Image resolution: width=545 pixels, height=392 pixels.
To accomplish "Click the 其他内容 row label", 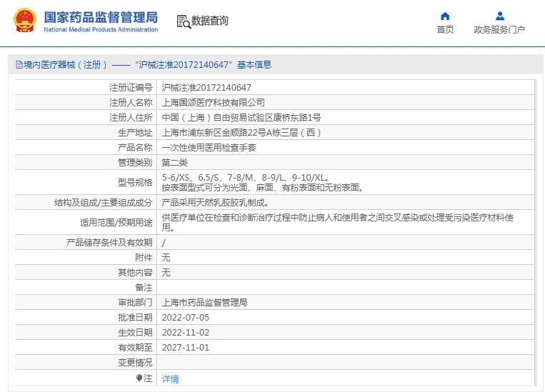I will click(135, 272).
